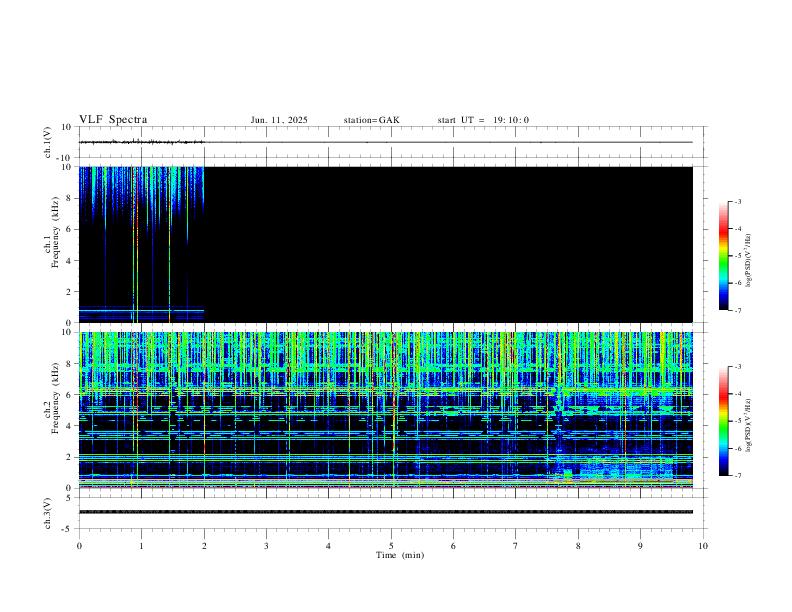The image size is (792, 612).
Task: Click the '8' kHz tick on ch.2 frequency axis
Action: point(70,364)
